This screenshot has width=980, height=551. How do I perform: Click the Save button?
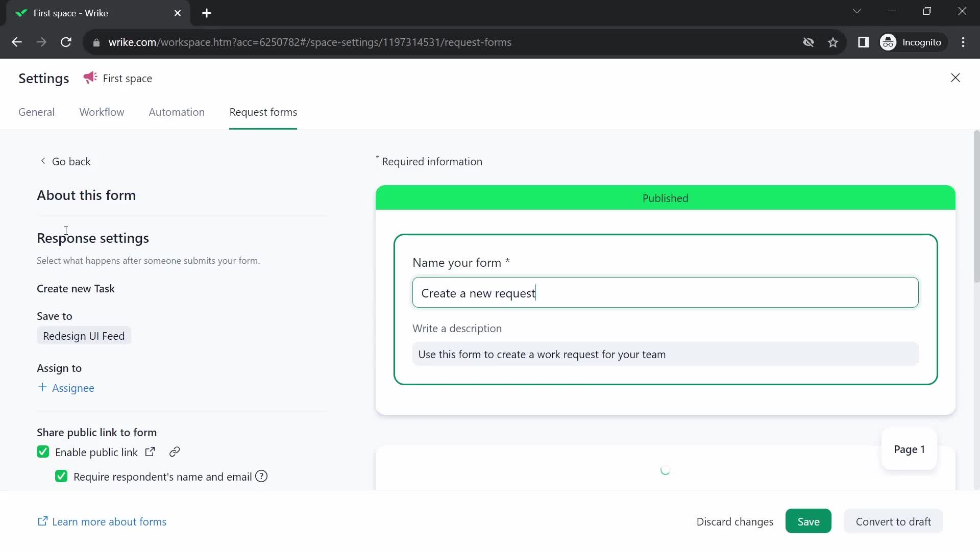point(808,521)
